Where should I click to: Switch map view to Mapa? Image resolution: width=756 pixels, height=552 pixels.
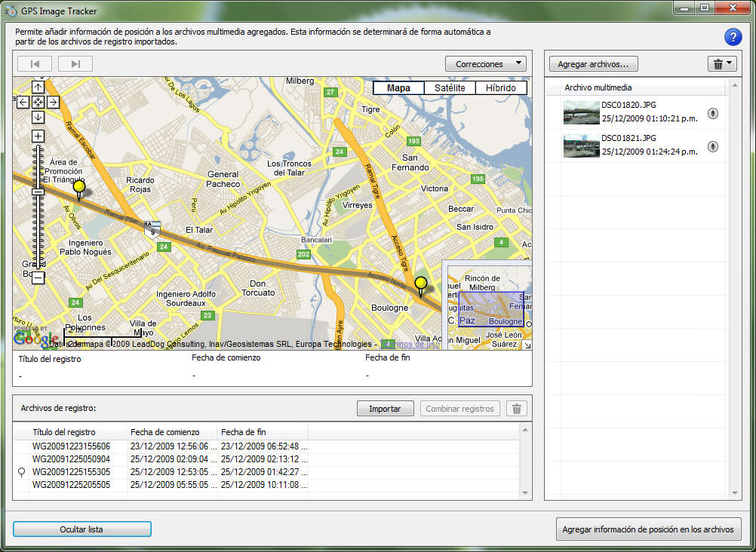[x=398, y=87]
